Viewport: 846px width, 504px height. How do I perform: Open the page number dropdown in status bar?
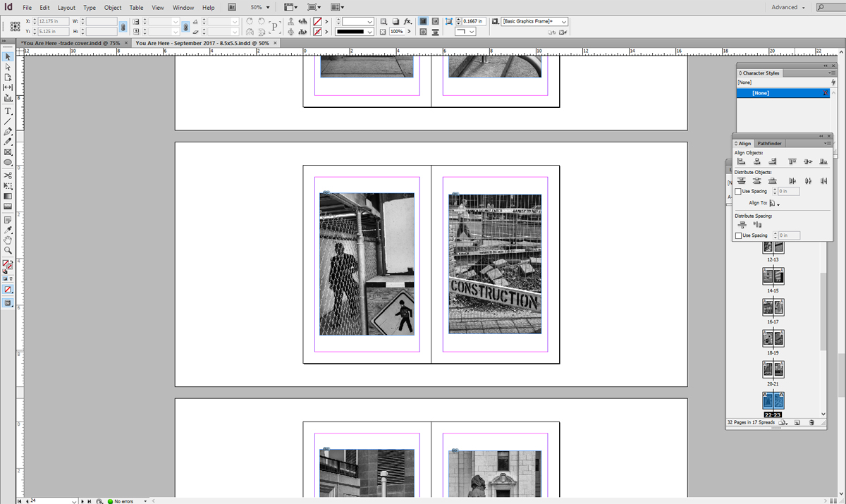(x=74, y=500)
